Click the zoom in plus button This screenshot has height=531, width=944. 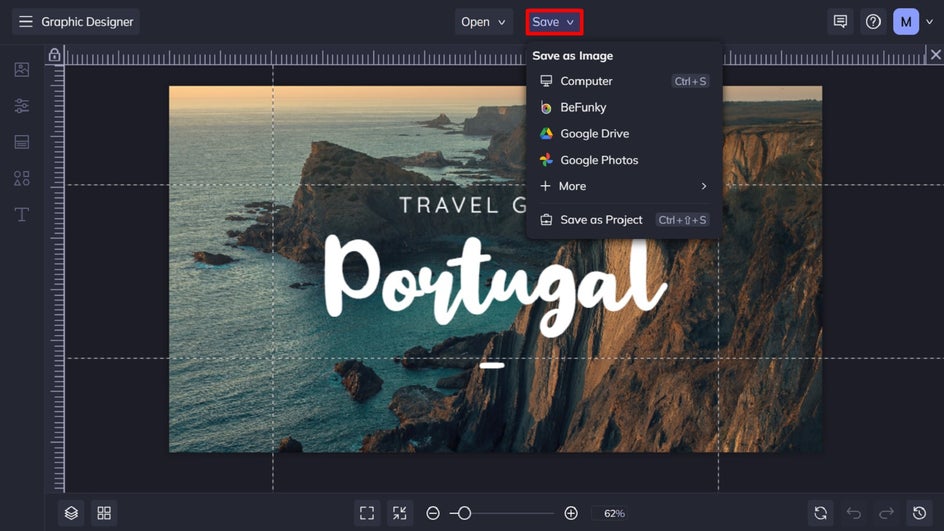tap(571, 513)
